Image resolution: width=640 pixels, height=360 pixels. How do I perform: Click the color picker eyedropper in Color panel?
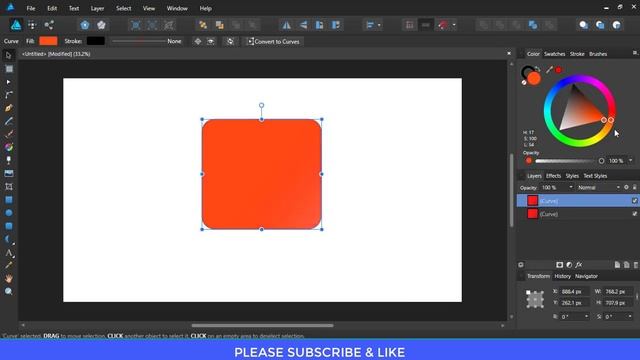pyautogui.click(x=549, y=70)
